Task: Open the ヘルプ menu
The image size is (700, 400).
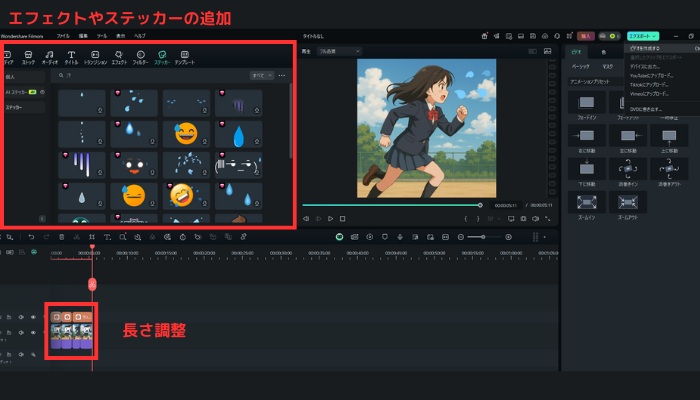Action: pos(140,36)
